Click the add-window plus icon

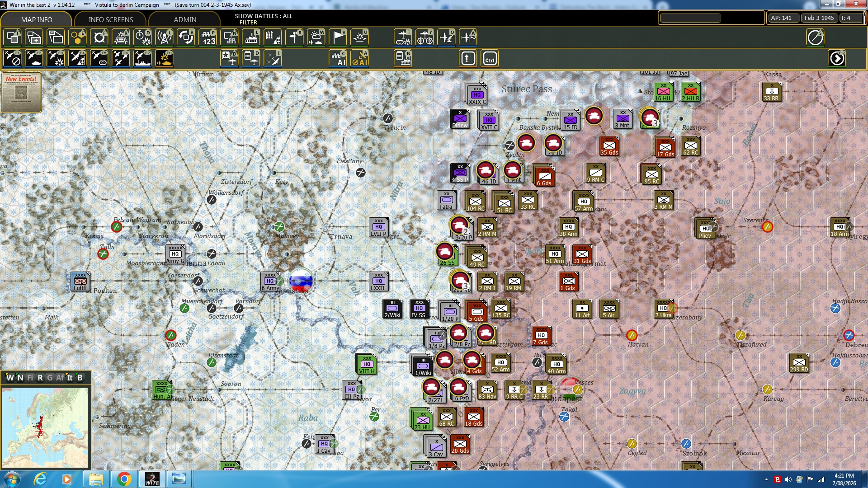[34, 38]
